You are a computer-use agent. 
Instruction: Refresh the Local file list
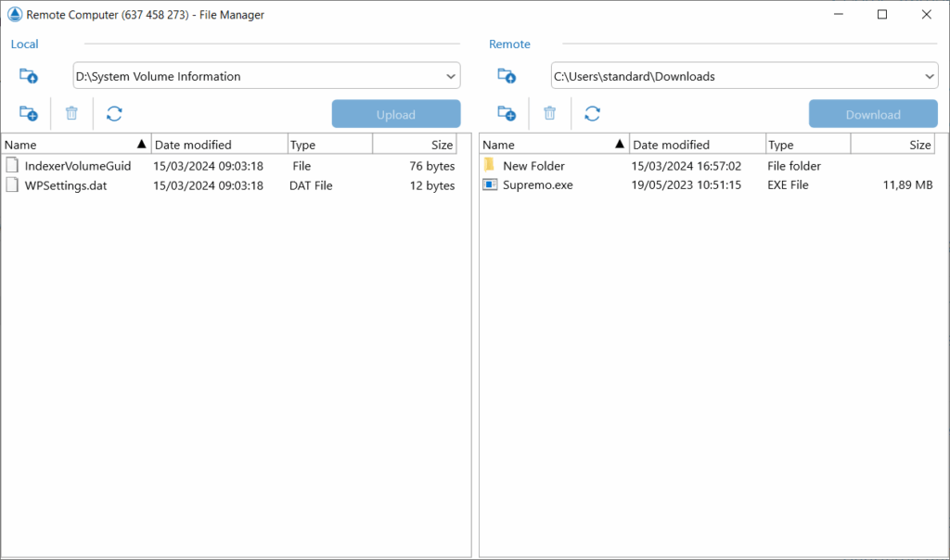tap(114, 114)
